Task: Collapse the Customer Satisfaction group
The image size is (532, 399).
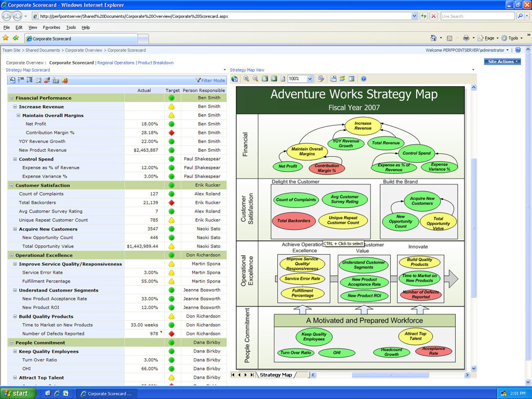Action: (x=12, y=185)
